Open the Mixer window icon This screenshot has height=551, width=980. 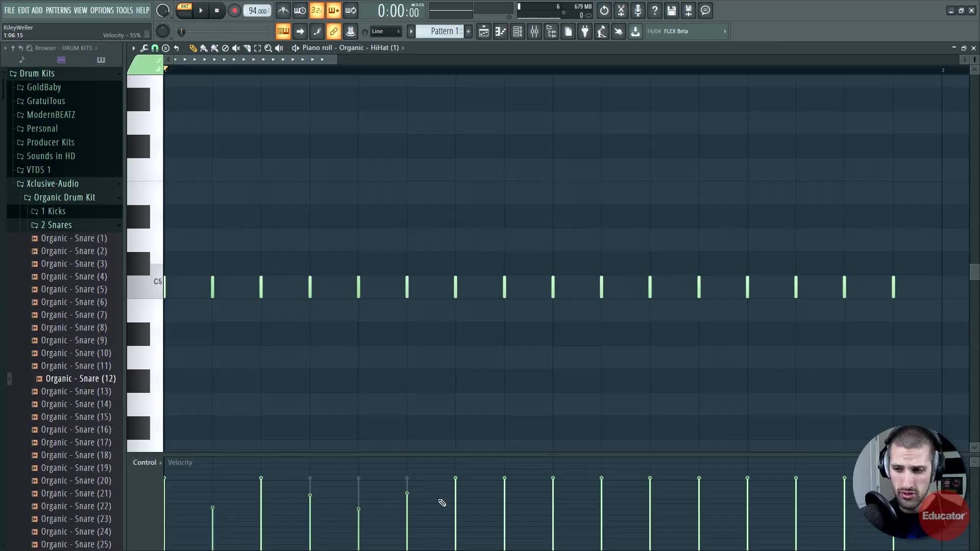[x=534, y=32]
